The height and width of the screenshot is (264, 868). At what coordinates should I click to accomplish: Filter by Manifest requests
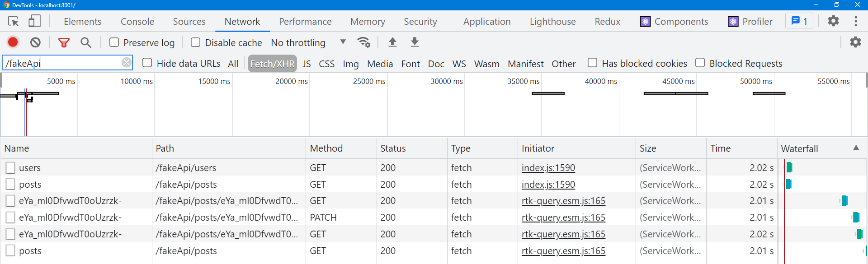[525, 64]
